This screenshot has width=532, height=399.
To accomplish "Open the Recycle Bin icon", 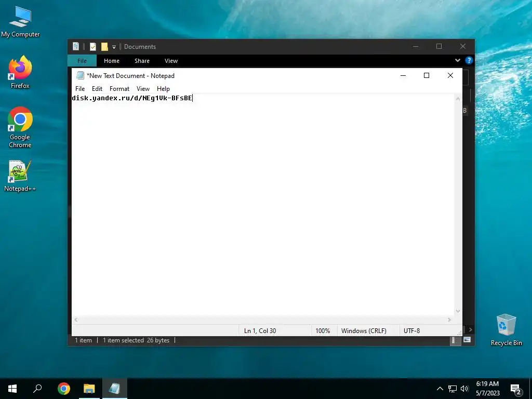I will 506,330.
